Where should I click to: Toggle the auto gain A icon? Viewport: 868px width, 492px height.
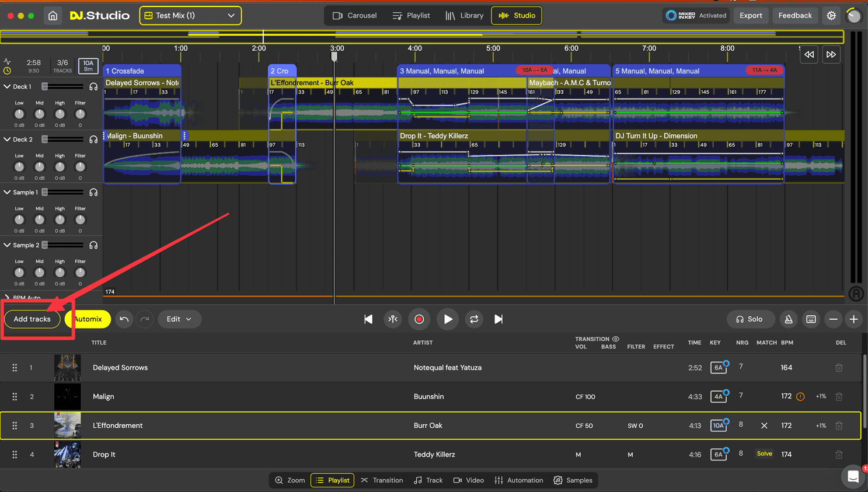[x=856, y=294]
